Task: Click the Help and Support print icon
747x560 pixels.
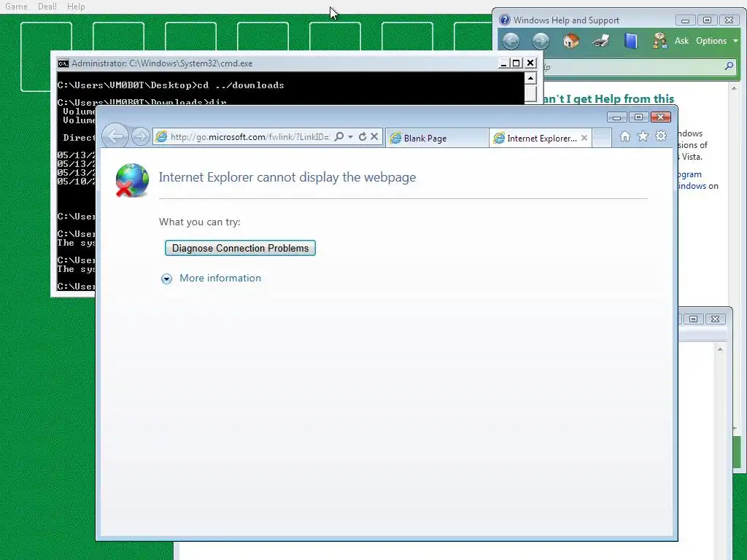Action: (601, 41)
